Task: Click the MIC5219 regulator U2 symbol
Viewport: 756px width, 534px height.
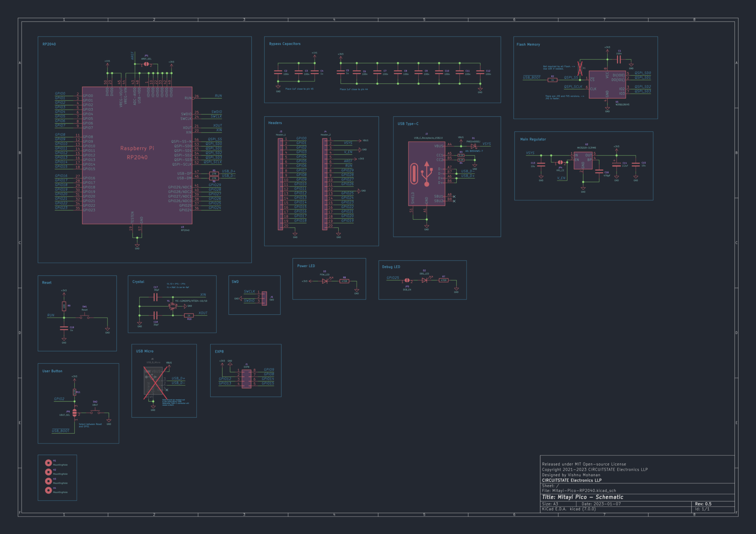Action: 583,160
